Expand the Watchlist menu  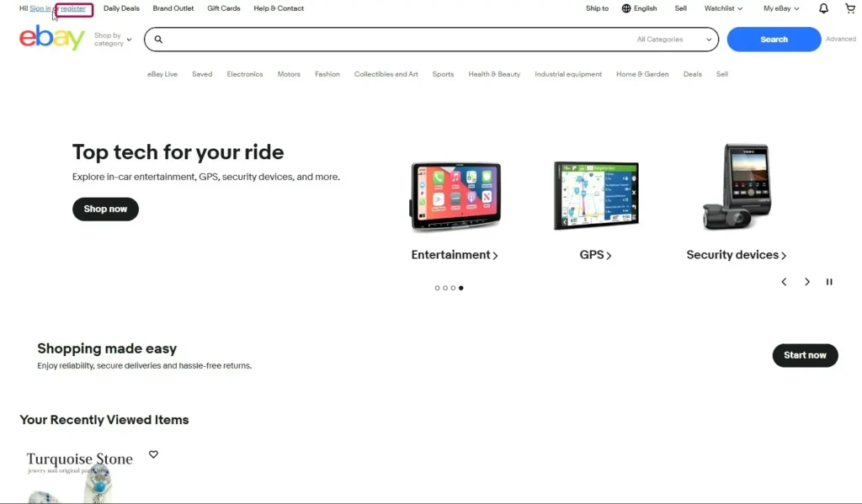click(x=723, y=8)
